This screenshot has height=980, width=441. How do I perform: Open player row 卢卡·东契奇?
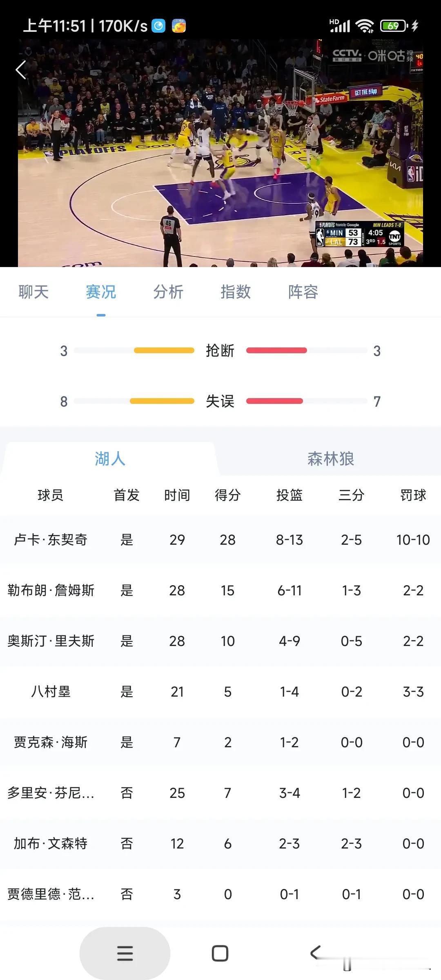point(220,540)
